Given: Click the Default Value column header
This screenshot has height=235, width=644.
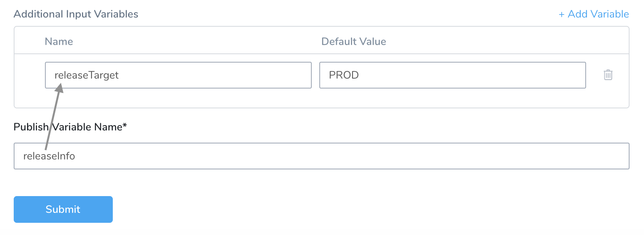Looking at the screenshot, I should pyautogui.click(x=354, y=42).
